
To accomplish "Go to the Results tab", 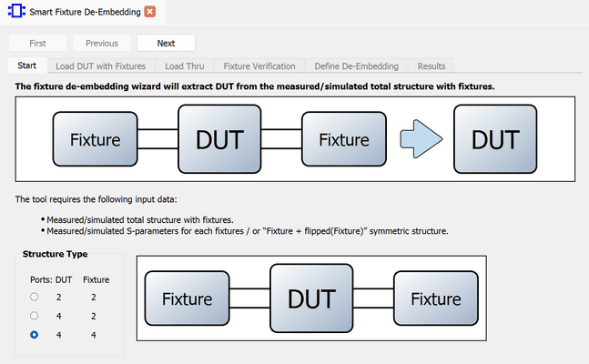I will pos(432,66).
